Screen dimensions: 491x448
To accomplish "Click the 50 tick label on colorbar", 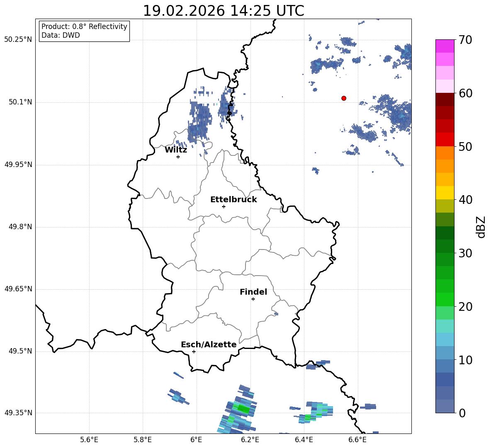I will 465,146.
